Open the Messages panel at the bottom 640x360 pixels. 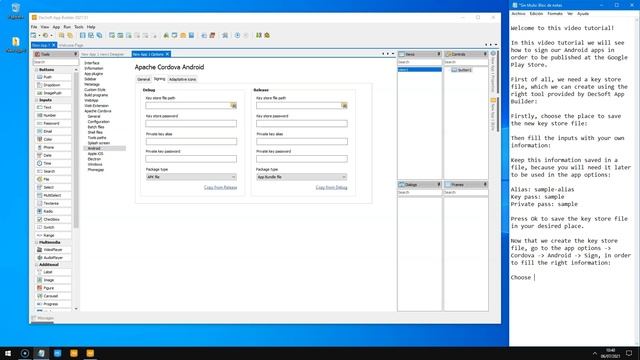[43, 318]
